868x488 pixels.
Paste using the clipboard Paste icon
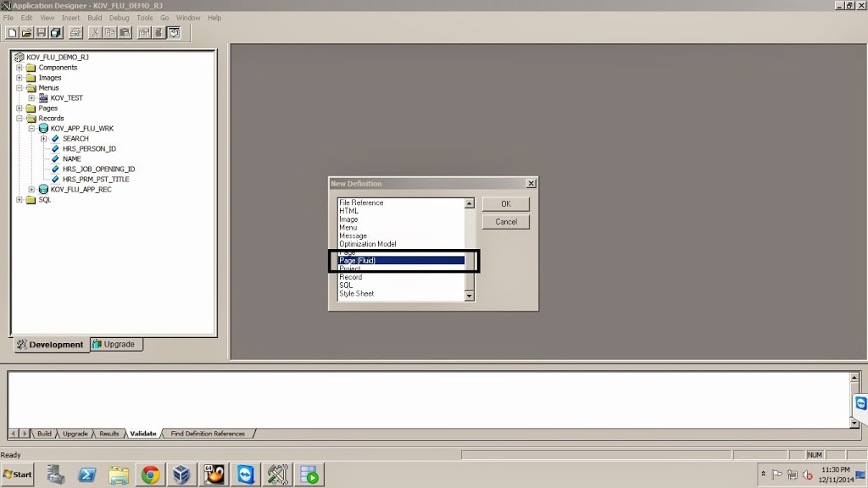[x=125, y=32]
